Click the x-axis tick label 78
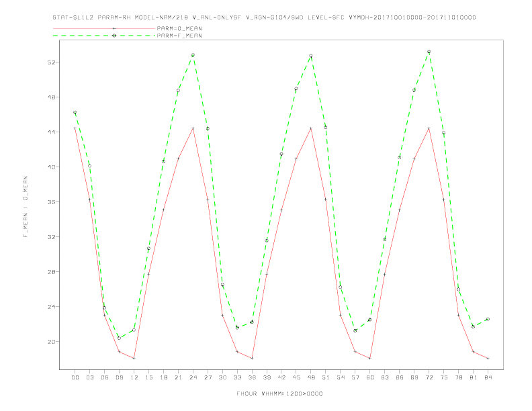The height and width of the screenshot is (411, 532). point(459,377)
